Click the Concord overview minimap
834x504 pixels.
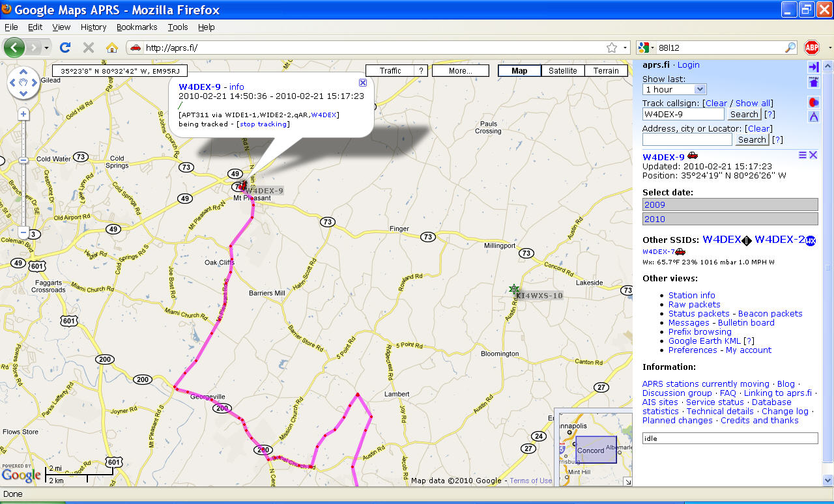[596, 449]
